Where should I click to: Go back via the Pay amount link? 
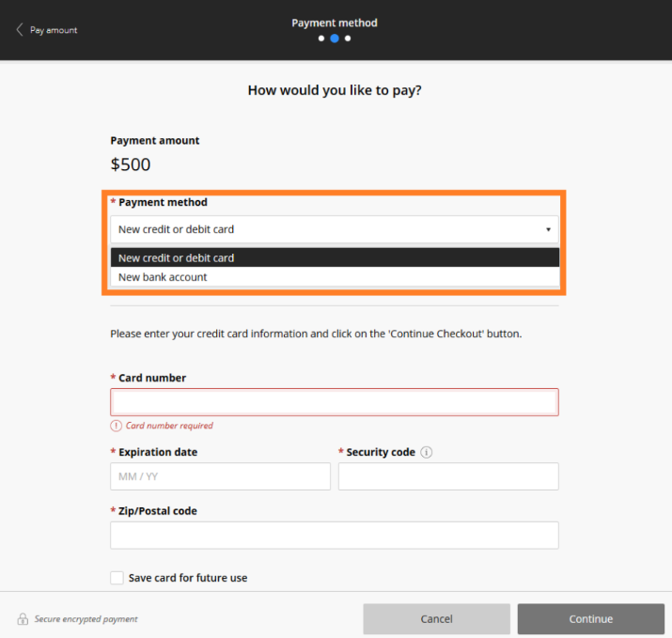click(54, 30)
